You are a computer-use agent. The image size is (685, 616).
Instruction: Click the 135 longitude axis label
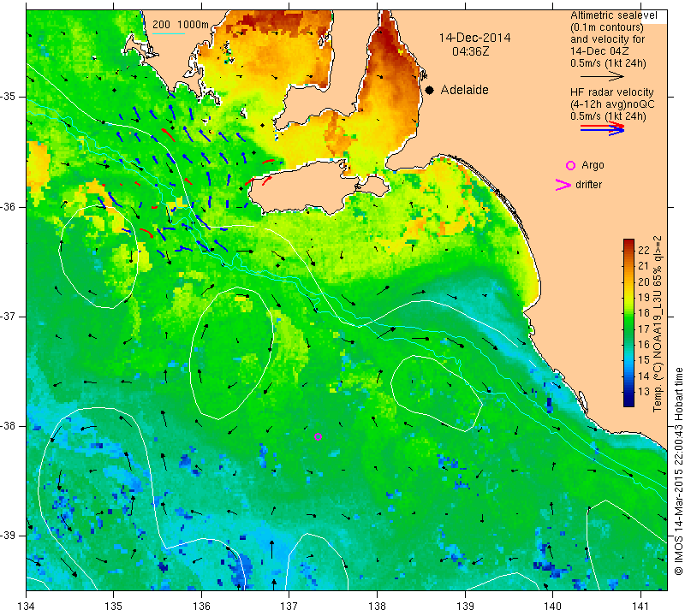pyautogui.click(x=114, y=606)
